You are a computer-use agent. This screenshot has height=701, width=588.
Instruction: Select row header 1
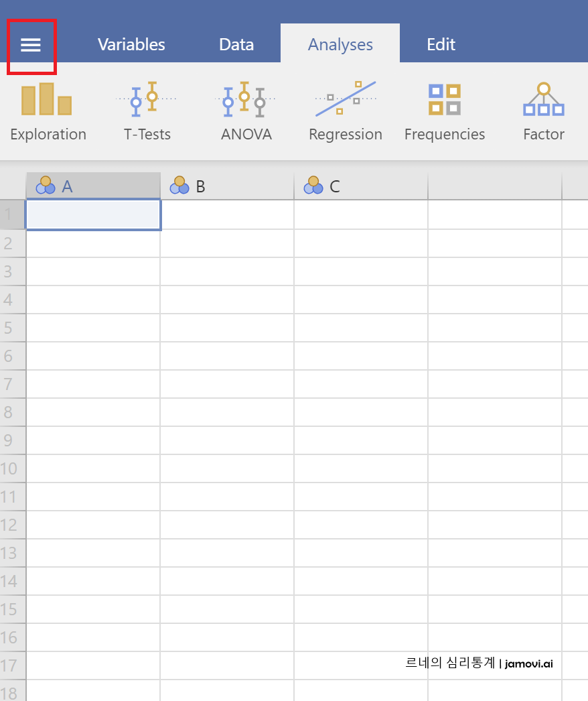(x=13, y=214)
